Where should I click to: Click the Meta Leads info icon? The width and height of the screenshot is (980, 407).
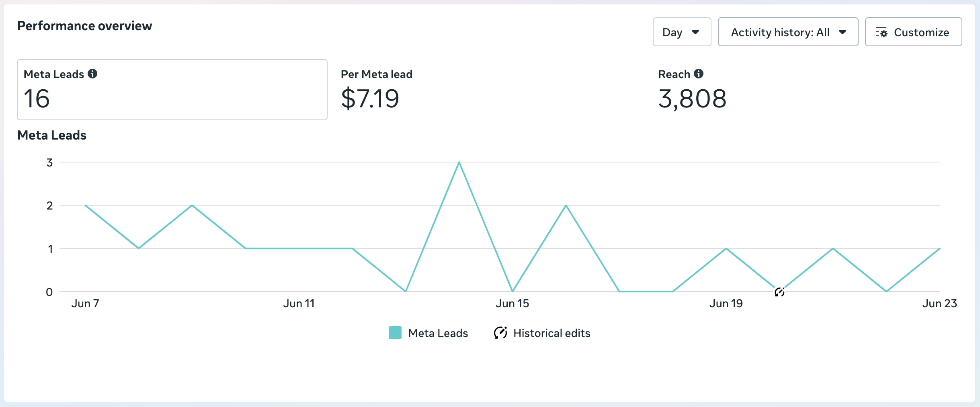[x=92, y=74]
